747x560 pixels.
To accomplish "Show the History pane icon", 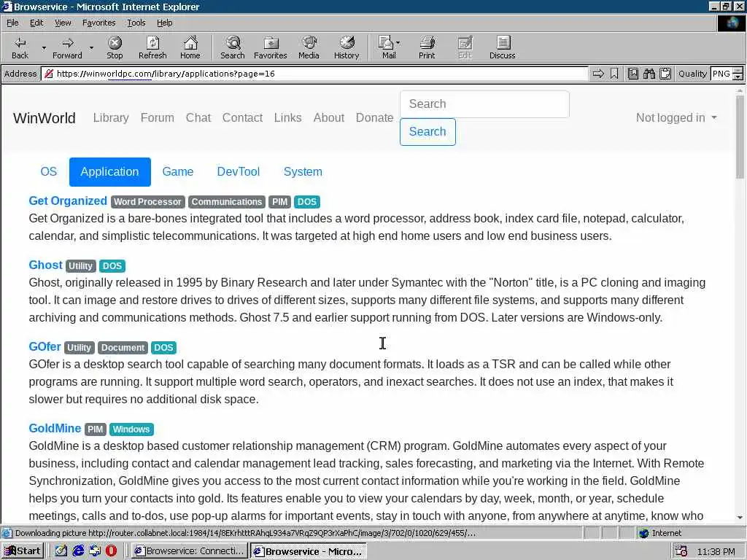I will click(347, 47).
